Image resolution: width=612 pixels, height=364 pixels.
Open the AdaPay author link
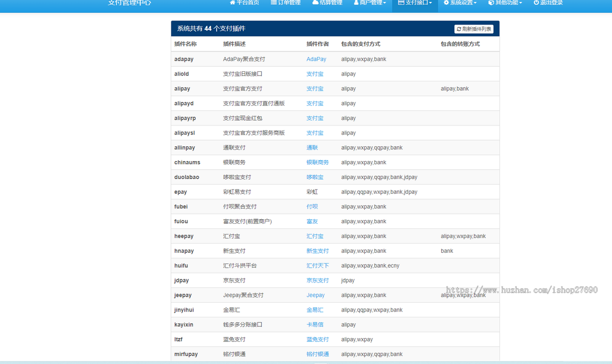coord(316,59)
